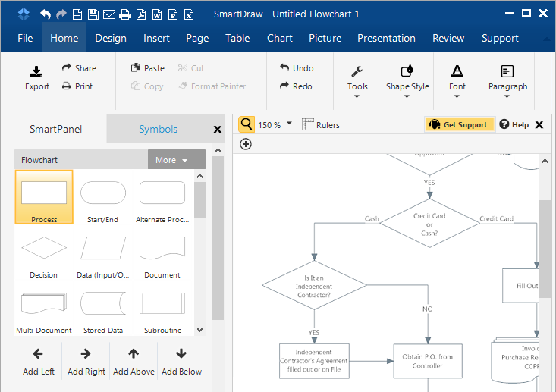The height and width of the screenshot is (392, 556).
Task: Click Share in the Home ribbon
Action: (x=79, y=67)
